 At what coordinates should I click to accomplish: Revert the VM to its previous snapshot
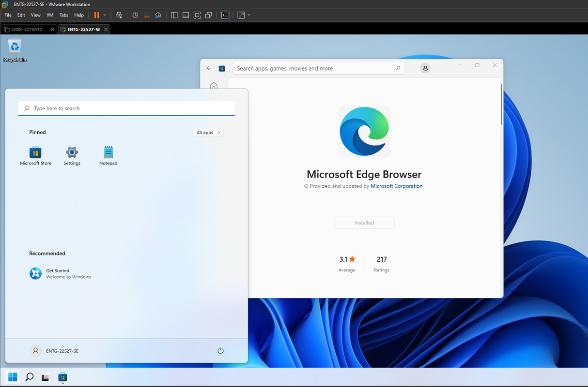147,15
